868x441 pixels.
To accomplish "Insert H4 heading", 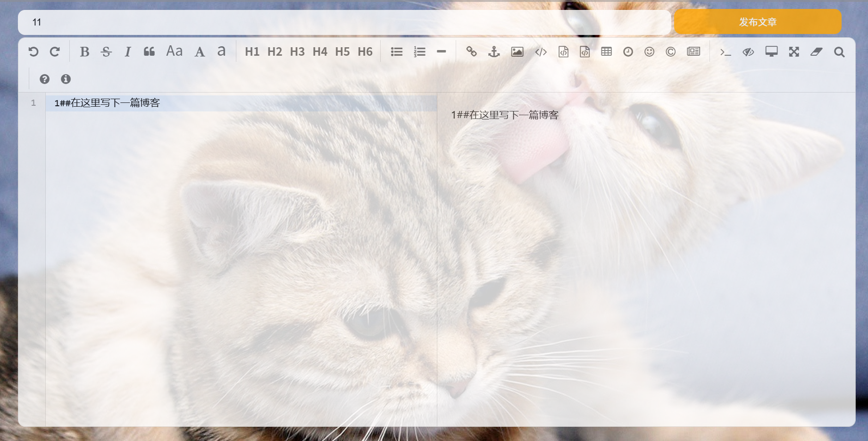I will [x=320, y=51].
